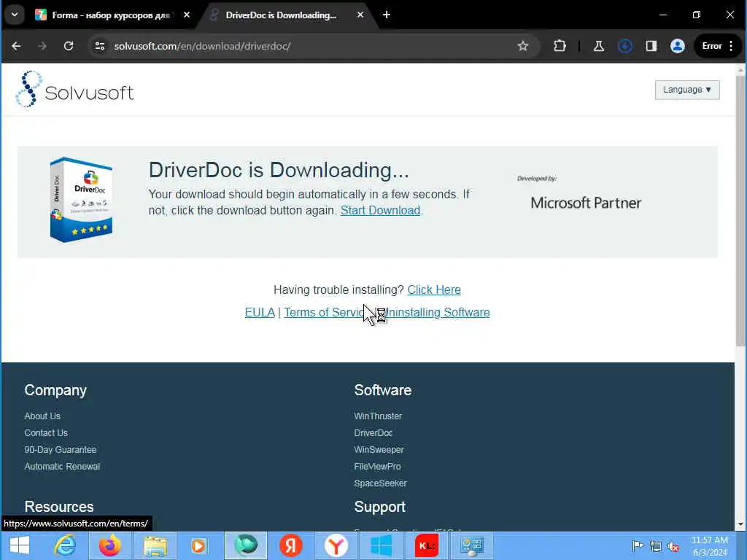This screenshot has width=747, height=560.
Task: Show the downloads icon in toolbar
Action: click(625, 46)
